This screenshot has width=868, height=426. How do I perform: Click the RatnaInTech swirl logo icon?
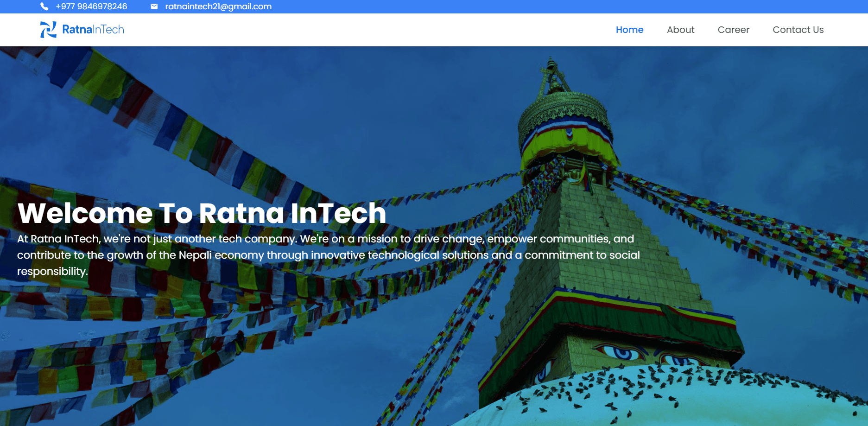[x=48, y=30]
